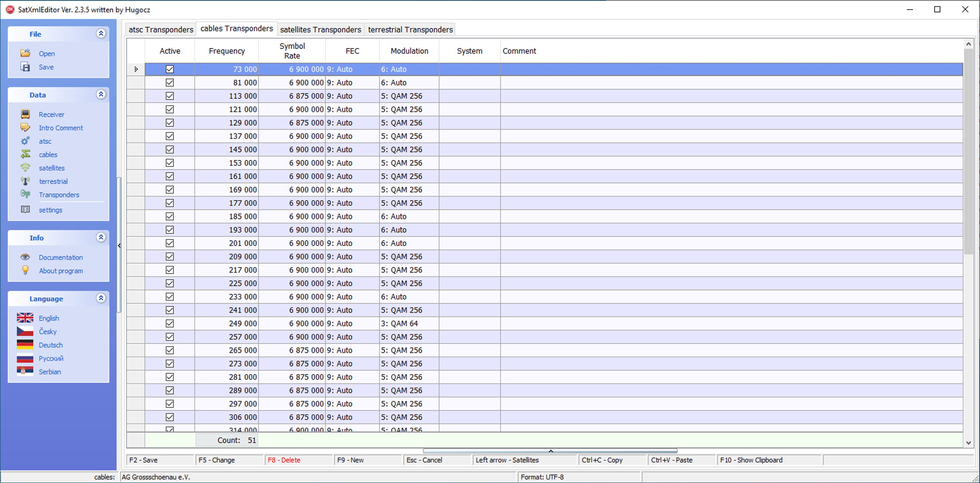
Task: Click the Receiver icon in Data panel
Action: pyautogui.click(x=25, y=114)
